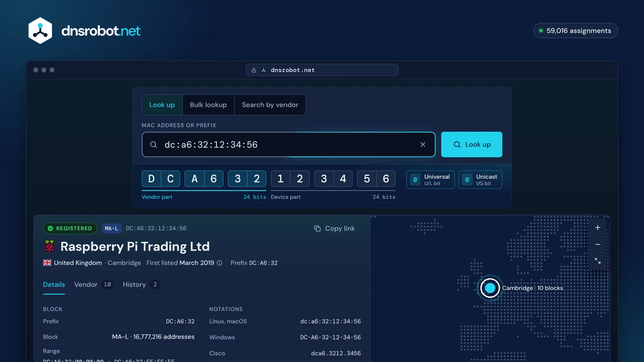Toggle the Universal U/L bit indicator

[431, 179]
